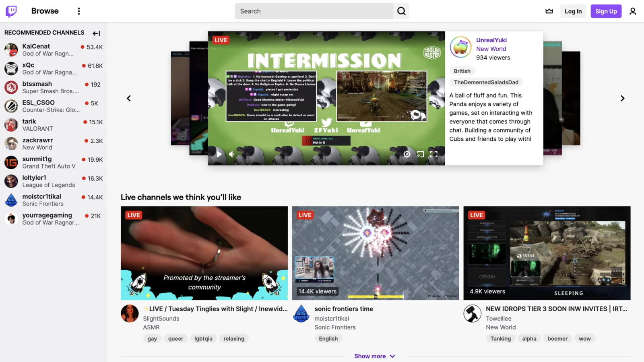
Task: Pause the featured stream preview
Action: tap(219, 154)
